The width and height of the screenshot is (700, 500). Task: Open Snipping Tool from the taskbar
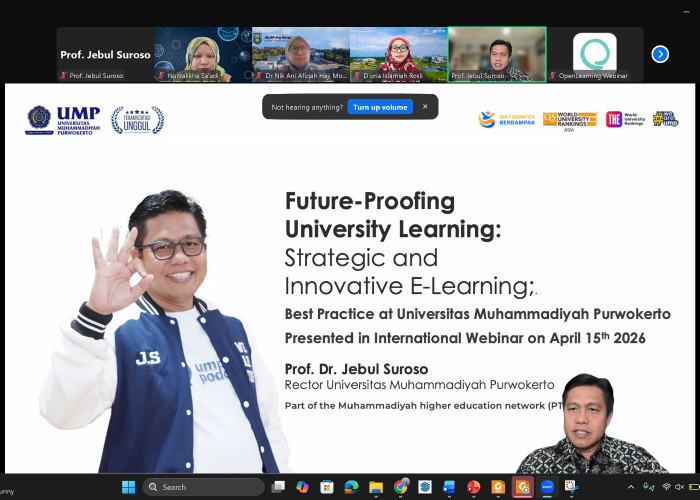click(x=571, y=487)
